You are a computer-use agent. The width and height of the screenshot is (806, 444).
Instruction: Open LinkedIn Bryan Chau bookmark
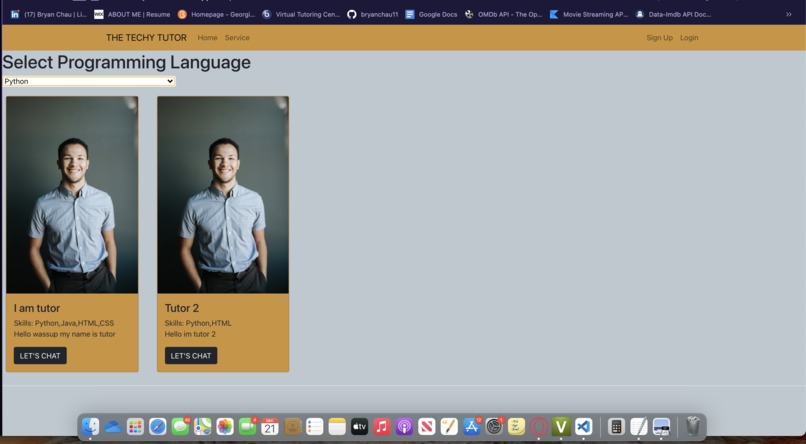(x=49, y=14)
